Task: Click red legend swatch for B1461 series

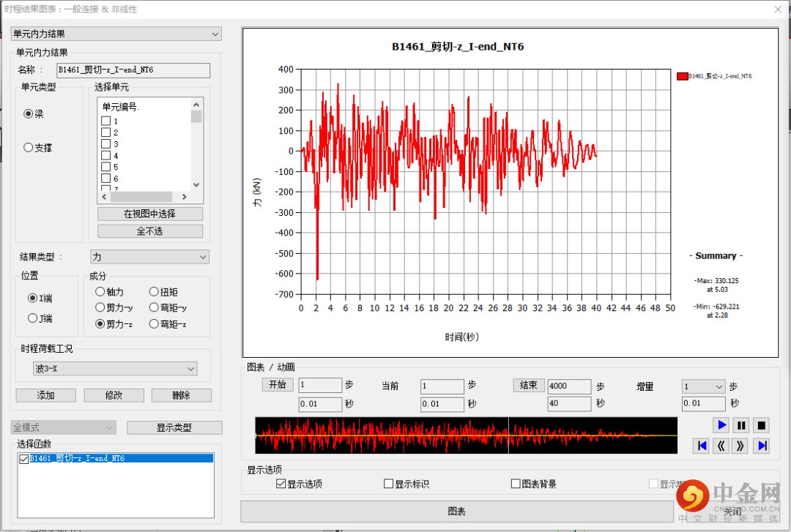Action: click(682, 76)
